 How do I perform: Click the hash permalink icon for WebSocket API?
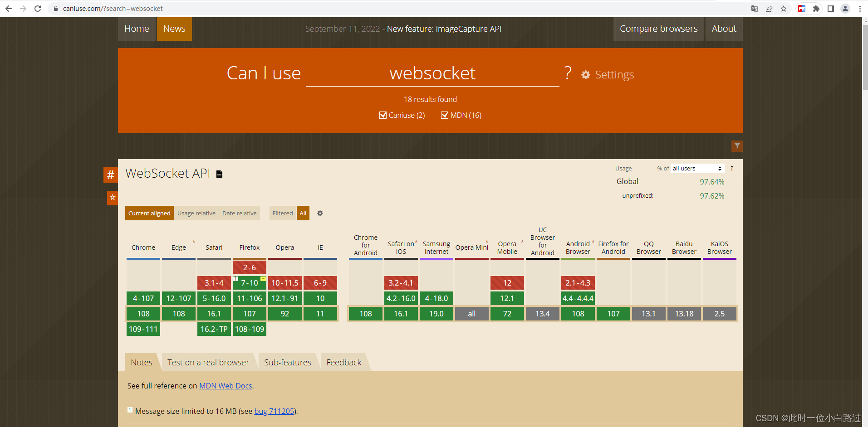pos(111,175)
